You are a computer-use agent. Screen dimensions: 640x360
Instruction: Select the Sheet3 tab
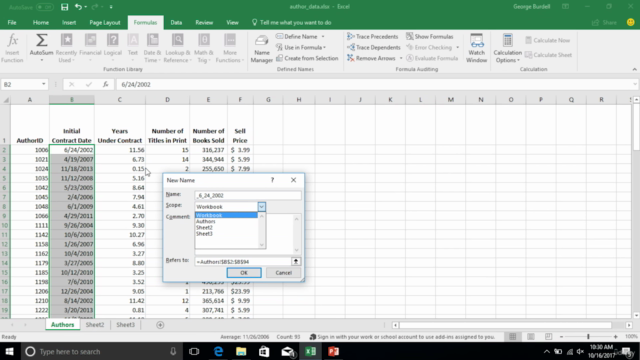[x=125, y=325]
